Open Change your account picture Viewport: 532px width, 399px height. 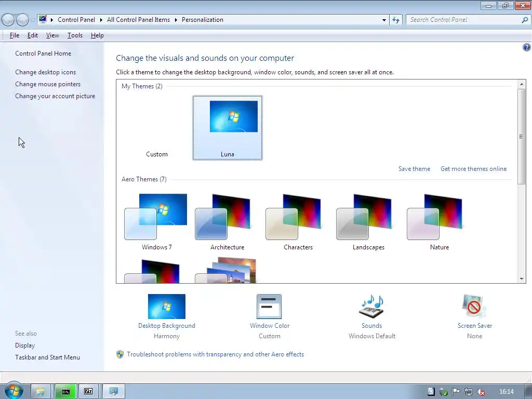tap(55, 96)
